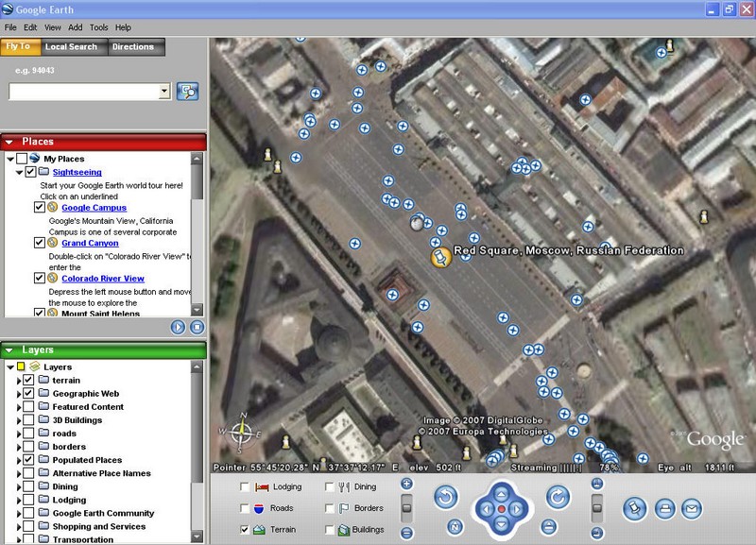This screenshot has height=545, width=756.
Task: Click the Colorado River View placemark icon
Action: (53, 278)
